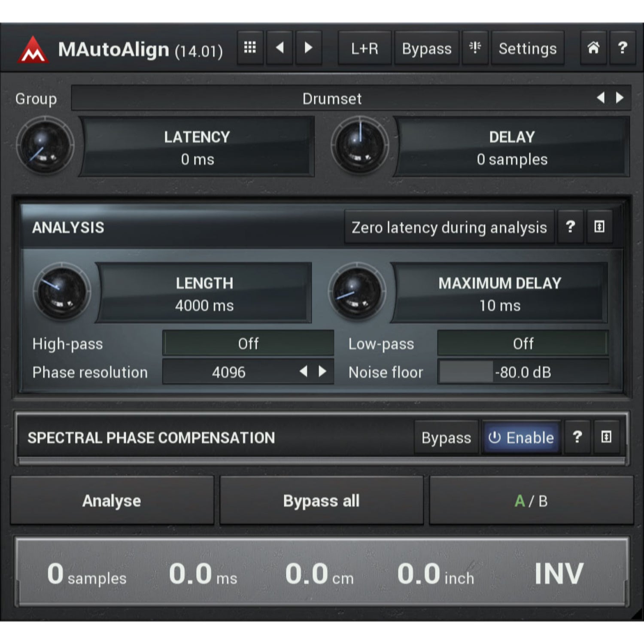Viewport: 644px width, 644px height.
Task: Open the top bar help question mark
Action: (623, 48)
